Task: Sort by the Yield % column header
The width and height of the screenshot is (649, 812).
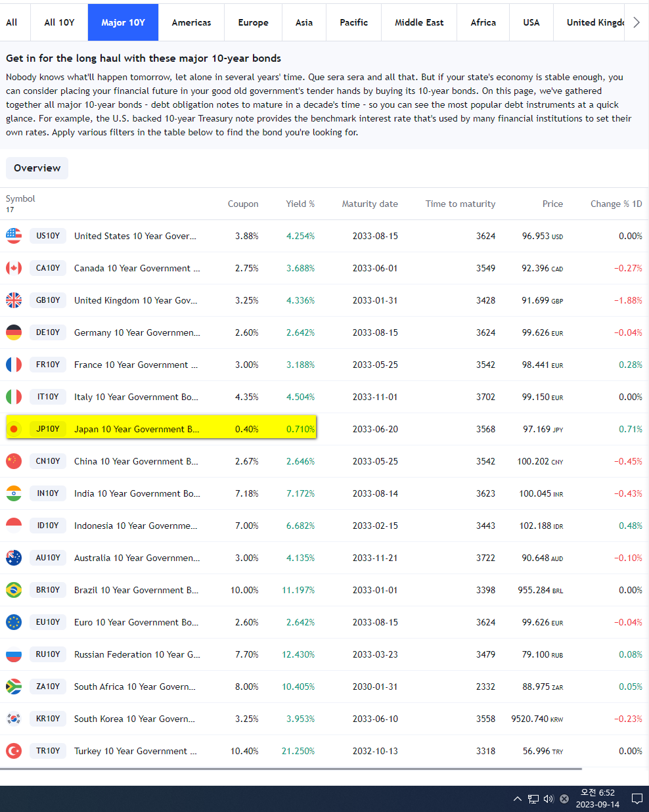Action: [300, 204]
